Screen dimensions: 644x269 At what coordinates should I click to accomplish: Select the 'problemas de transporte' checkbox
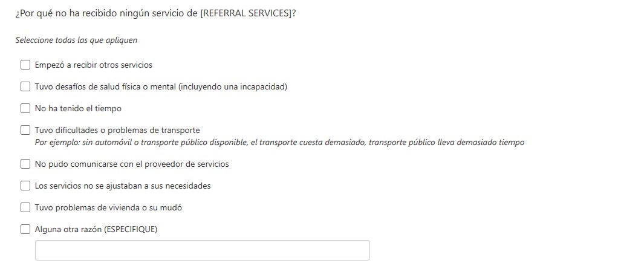point(25,130)
